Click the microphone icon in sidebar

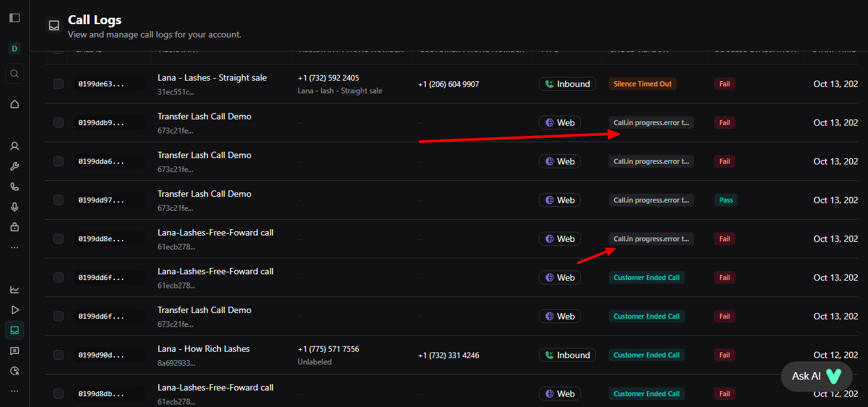tap(15, 207)
